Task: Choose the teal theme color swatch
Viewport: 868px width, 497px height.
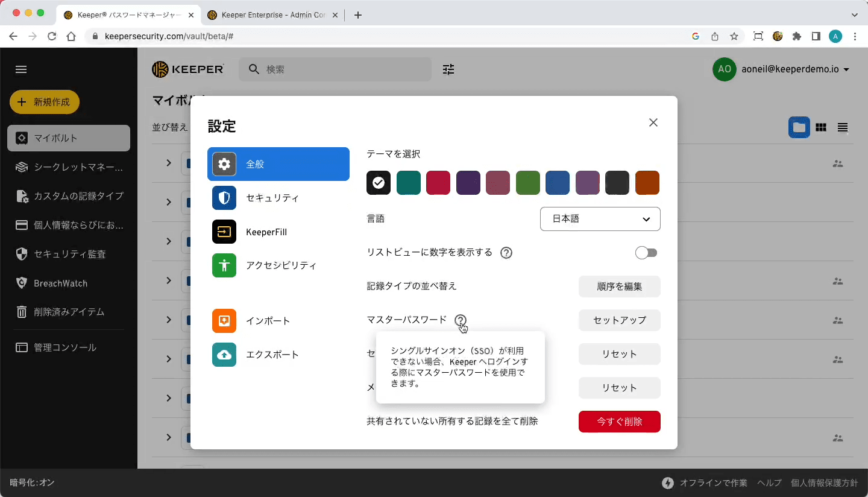Action: [408, 183]
